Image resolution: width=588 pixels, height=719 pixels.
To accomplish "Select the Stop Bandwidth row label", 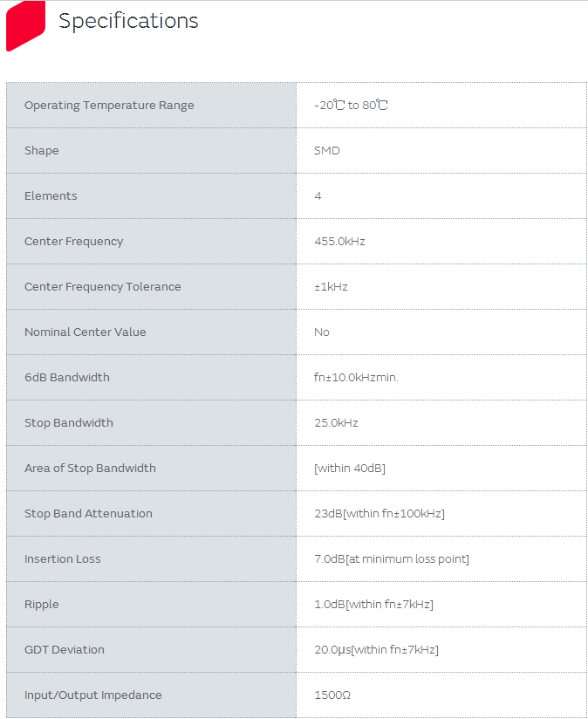I will coord(69,423).
